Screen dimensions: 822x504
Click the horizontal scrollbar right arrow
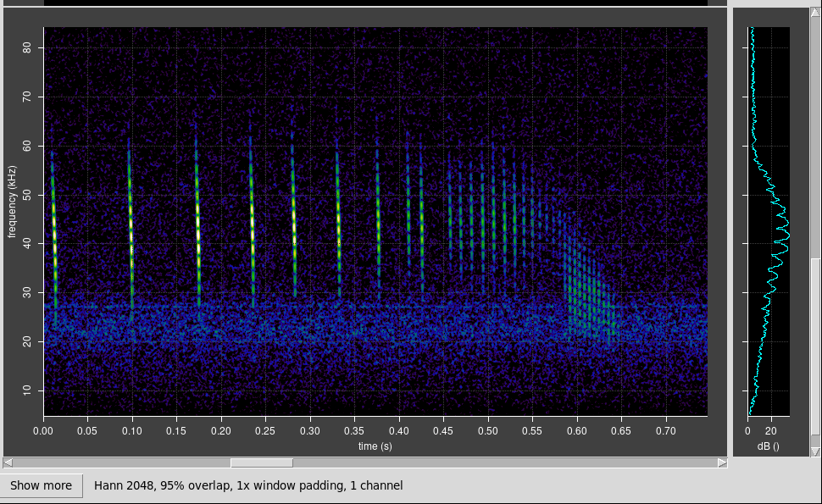tap(722, 462)
